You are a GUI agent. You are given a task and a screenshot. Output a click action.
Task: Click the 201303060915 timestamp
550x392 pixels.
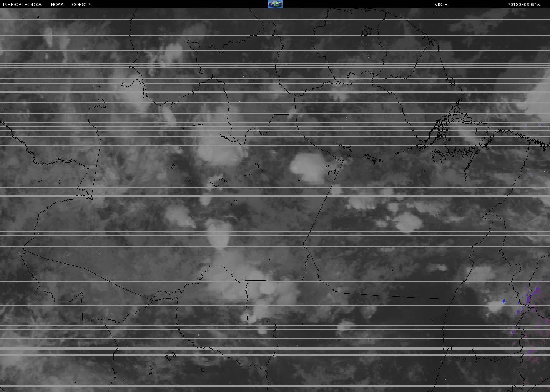pyautogui.click(x=523, y=5)
